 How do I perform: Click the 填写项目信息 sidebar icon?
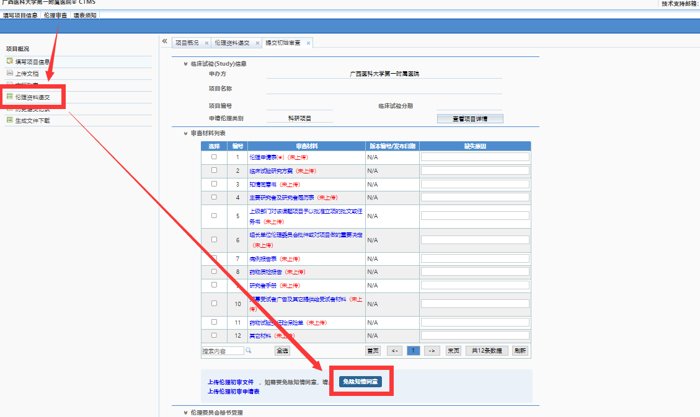click(10, 62)
